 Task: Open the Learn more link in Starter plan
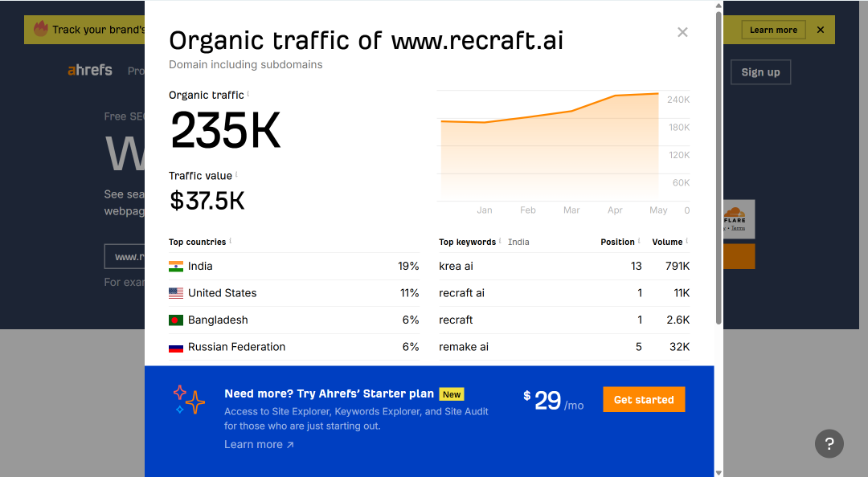click(259, 444)
